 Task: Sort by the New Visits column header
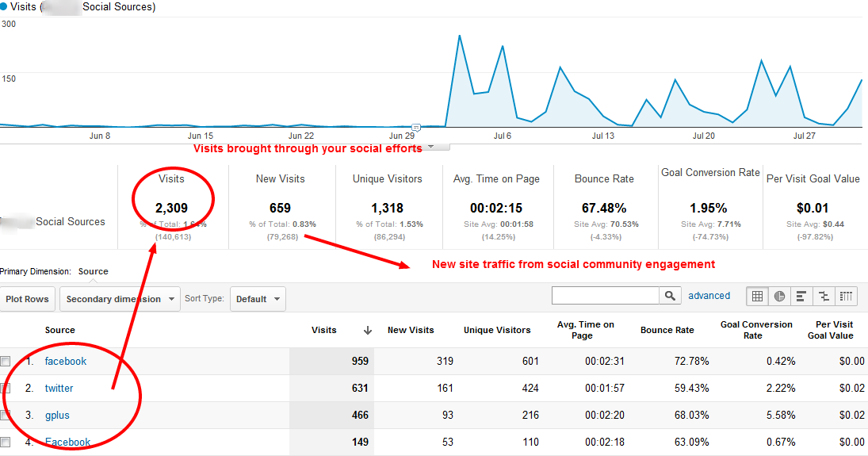411,330
